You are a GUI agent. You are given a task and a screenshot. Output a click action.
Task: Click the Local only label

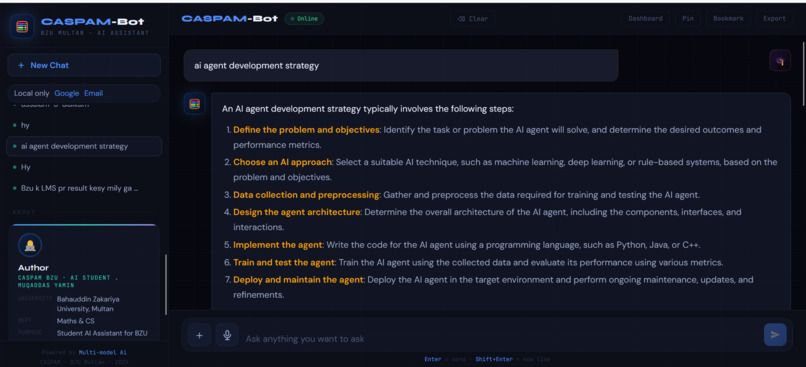pyautogui.click(x=32, y=93)
